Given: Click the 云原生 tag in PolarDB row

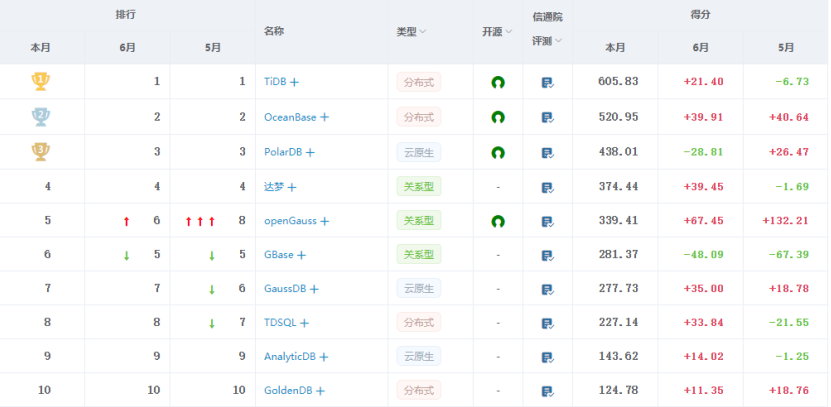Looking at the screenshot, I should pyautogui.click(x=419, y=153).
